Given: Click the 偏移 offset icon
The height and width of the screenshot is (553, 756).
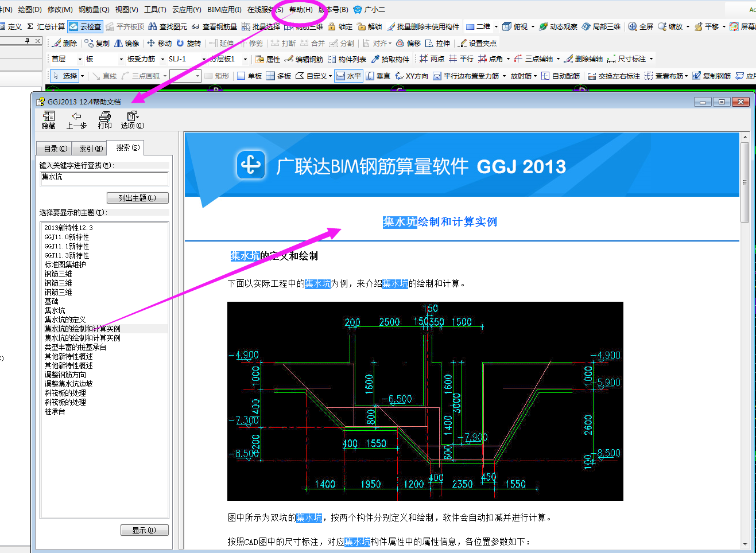Looking at the screenshot, I should [400, 43].
